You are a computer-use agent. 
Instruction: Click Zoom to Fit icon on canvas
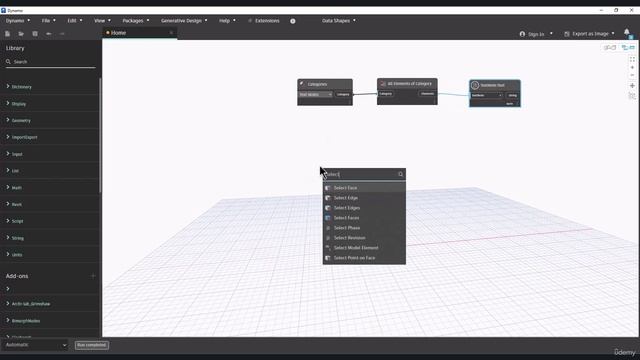(x=632, y=59)
